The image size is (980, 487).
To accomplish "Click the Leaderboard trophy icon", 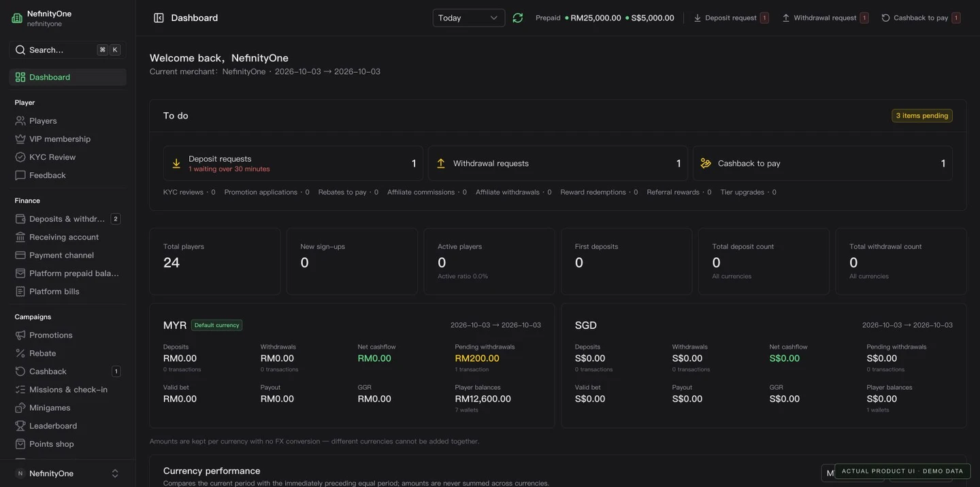I will (x=20, y=426).
